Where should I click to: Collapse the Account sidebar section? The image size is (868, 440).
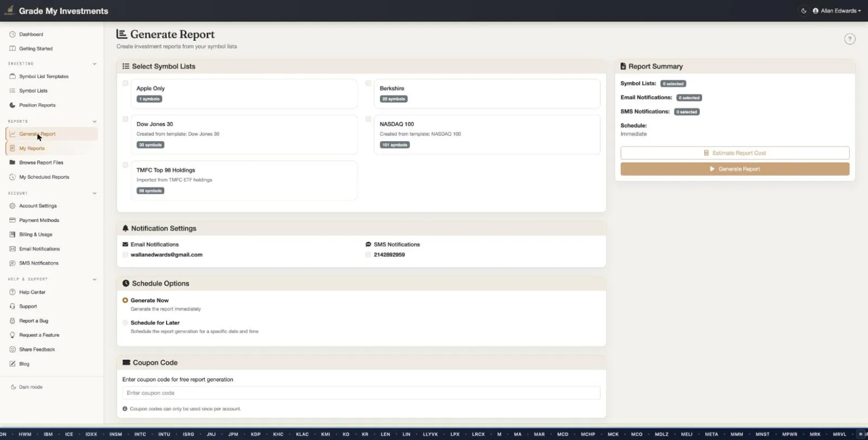(94, 193)
